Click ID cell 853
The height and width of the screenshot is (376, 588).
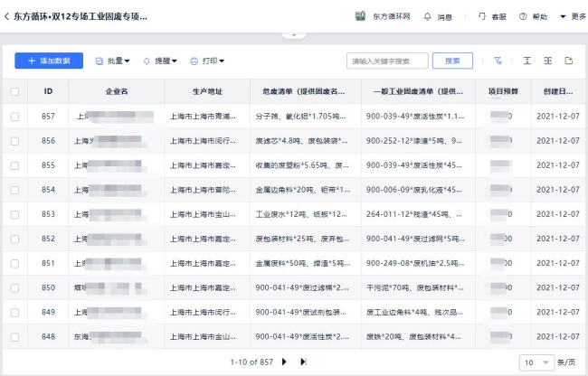48,214
